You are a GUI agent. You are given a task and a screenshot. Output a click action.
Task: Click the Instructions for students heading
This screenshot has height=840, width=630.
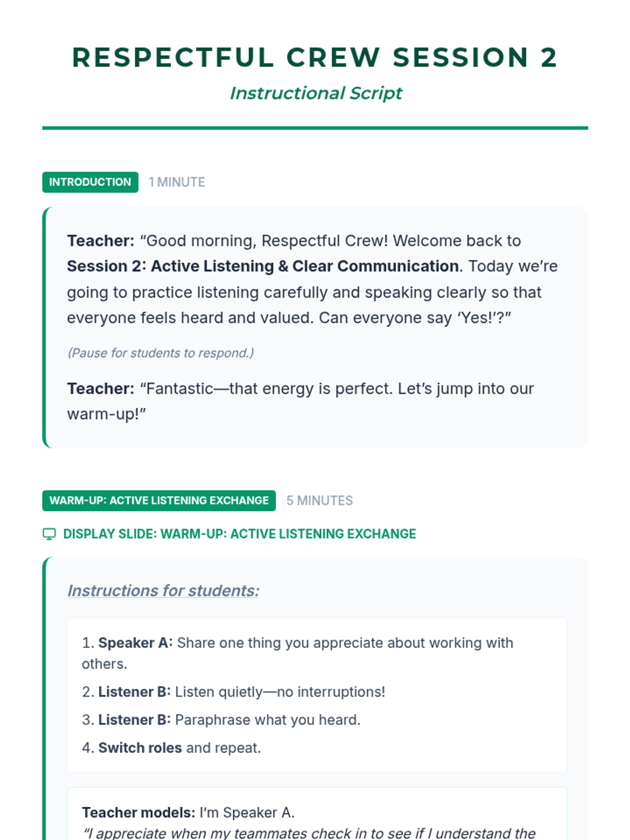point(163,591)
